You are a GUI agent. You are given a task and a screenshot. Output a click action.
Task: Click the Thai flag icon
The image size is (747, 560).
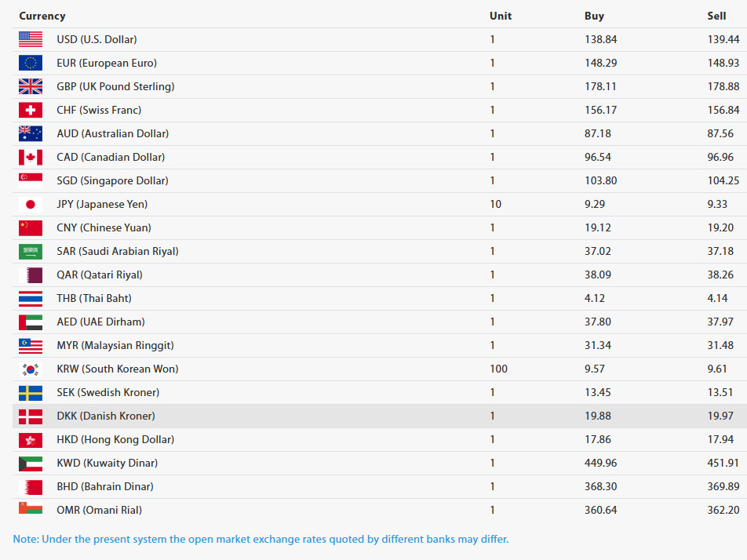point(31,298)
